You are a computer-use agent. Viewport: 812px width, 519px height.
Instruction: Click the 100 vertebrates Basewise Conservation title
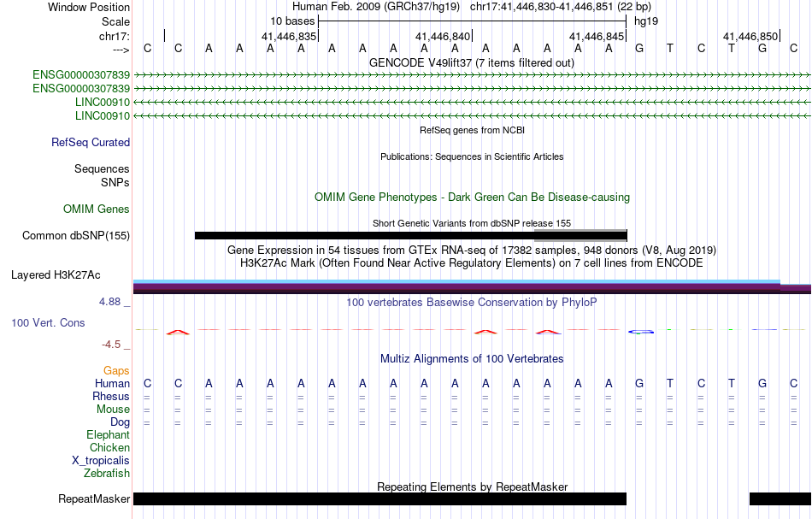[472, 303]
